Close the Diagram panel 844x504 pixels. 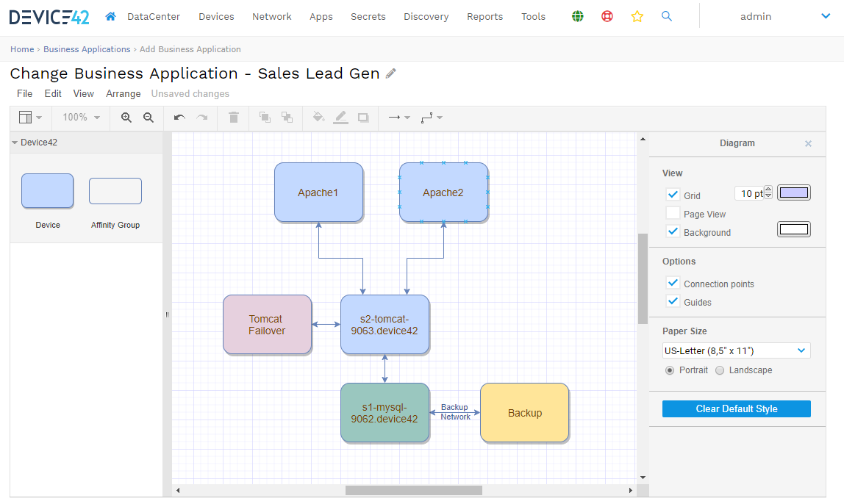[x=808, y=143]
